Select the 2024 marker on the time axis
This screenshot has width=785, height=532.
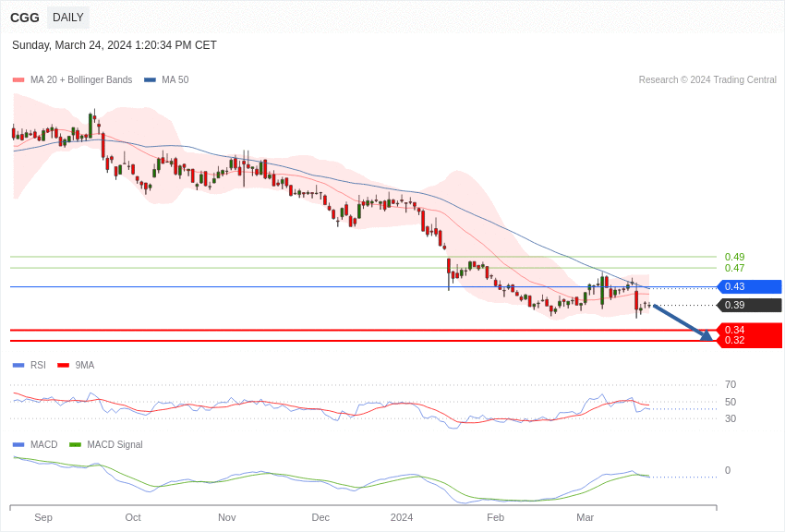point(402,517)
